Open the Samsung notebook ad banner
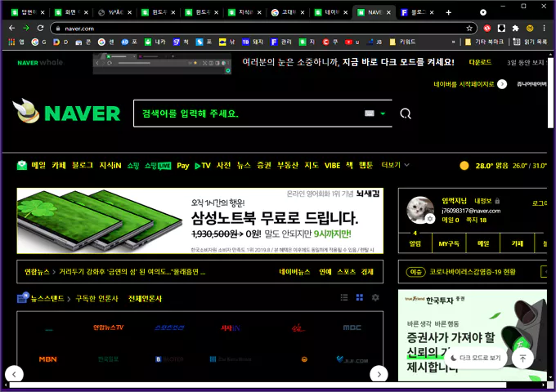 coord(200,220)
